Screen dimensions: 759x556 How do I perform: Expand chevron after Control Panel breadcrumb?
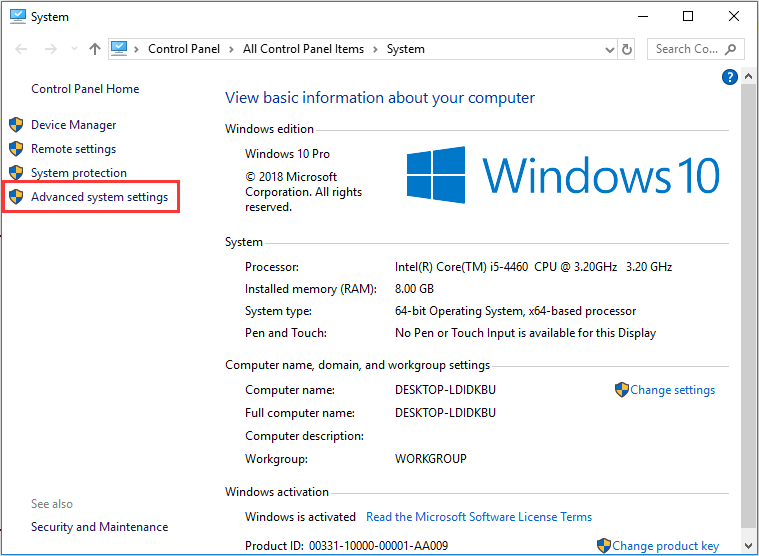231,49
